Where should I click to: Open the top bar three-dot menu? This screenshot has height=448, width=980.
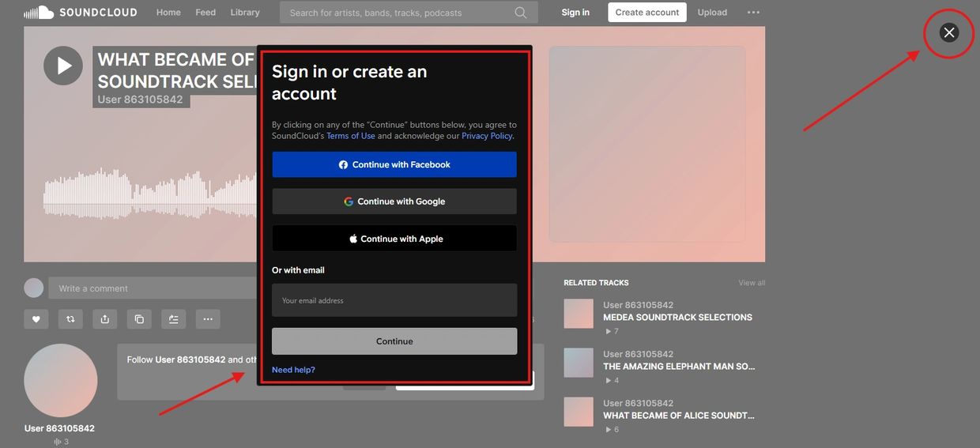pos(753,13)
